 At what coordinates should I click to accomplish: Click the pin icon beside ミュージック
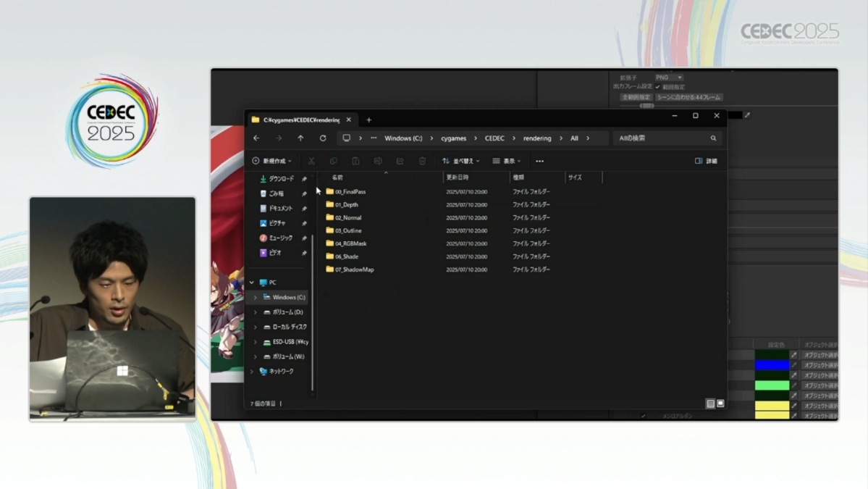point(304,238)
